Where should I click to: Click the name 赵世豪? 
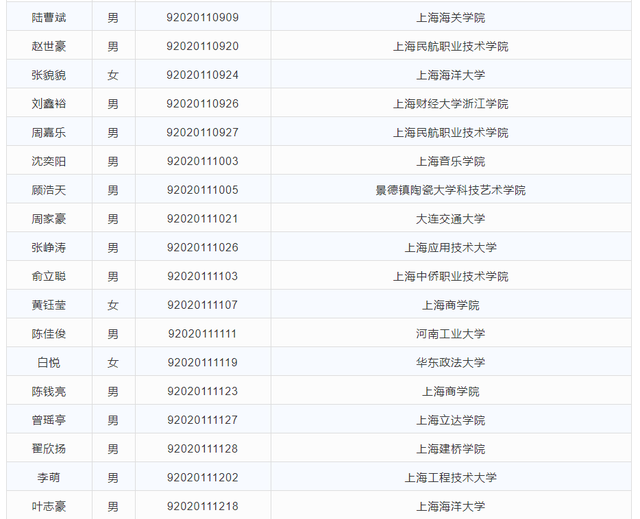(49, 46)
